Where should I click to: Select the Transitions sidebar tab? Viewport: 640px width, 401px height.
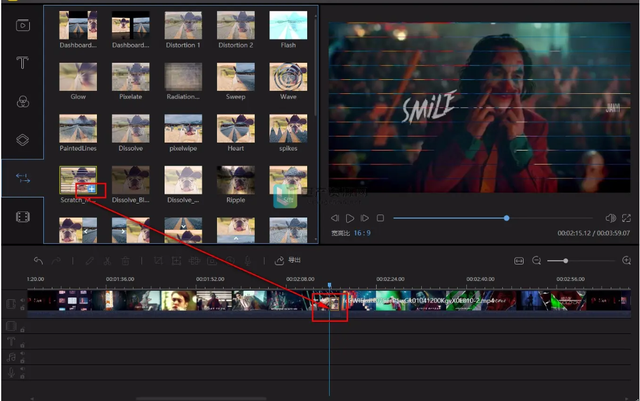point(22,178)
